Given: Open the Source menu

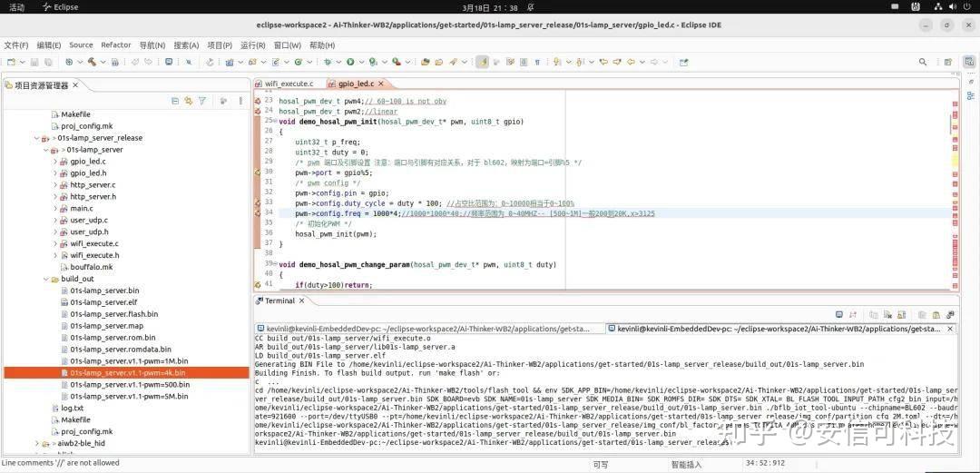Looking at the screenshot, I should [81, 45].
